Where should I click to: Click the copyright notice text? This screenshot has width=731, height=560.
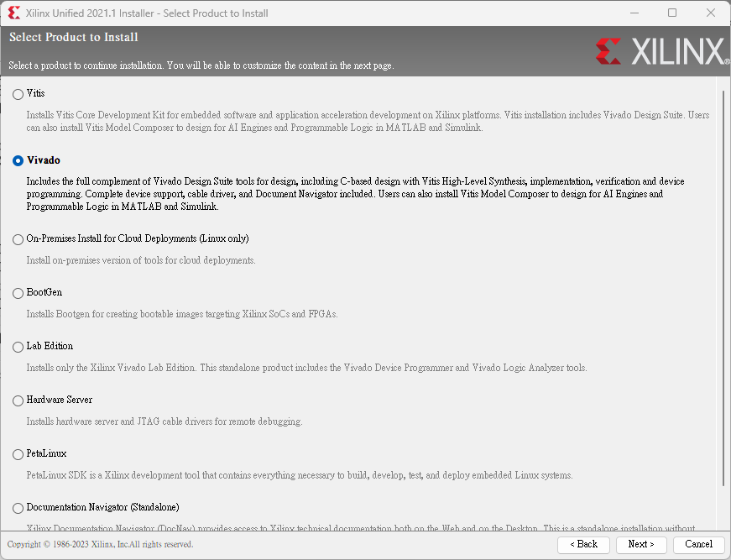pyautogui.click(x=100, y=544)
